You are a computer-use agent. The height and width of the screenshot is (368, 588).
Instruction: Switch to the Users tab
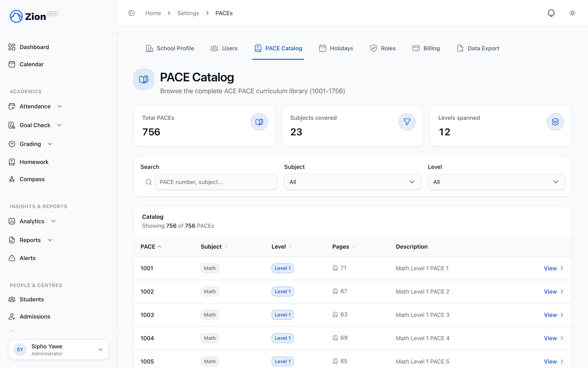coord(224,48)
